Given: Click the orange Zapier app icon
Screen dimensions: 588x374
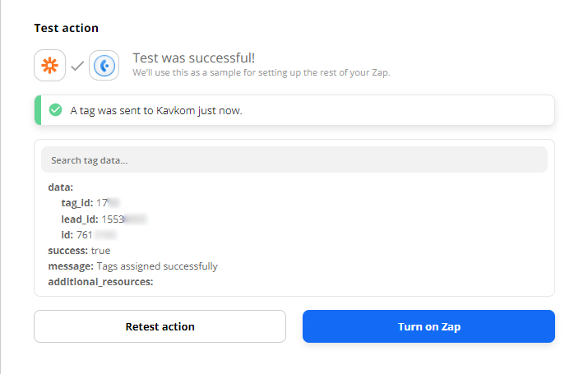Looking at the screenshot, I should 49,66.
